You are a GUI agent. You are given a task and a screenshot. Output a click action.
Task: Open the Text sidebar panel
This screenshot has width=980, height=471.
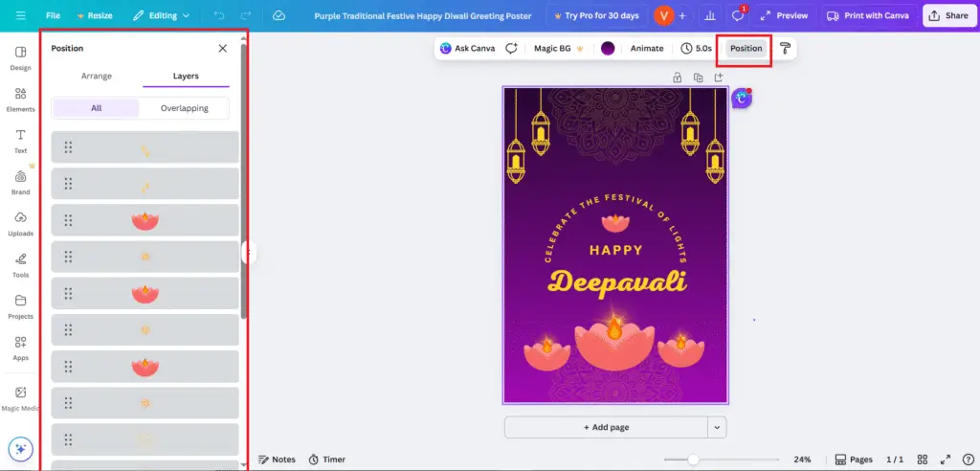21,142
